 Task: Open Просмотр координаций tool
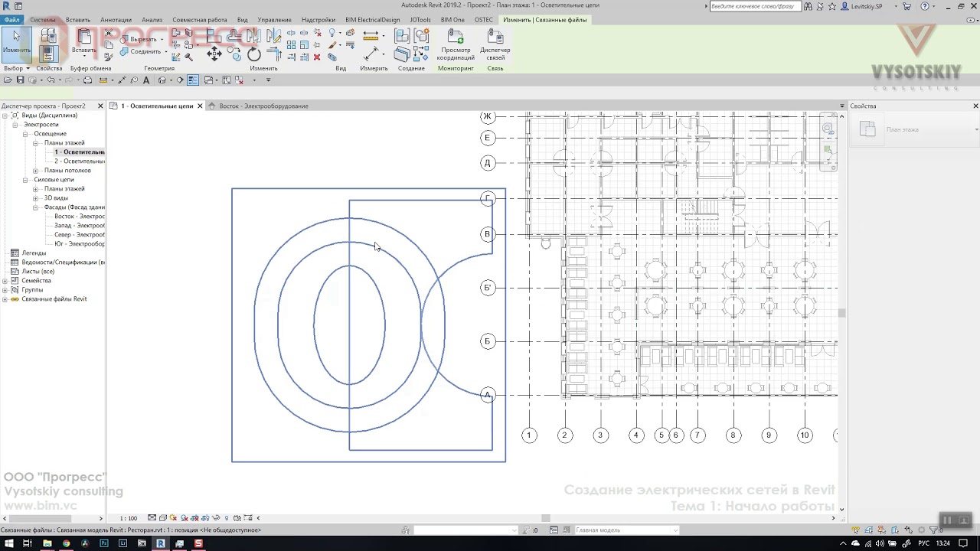click(x=456, y=44)
